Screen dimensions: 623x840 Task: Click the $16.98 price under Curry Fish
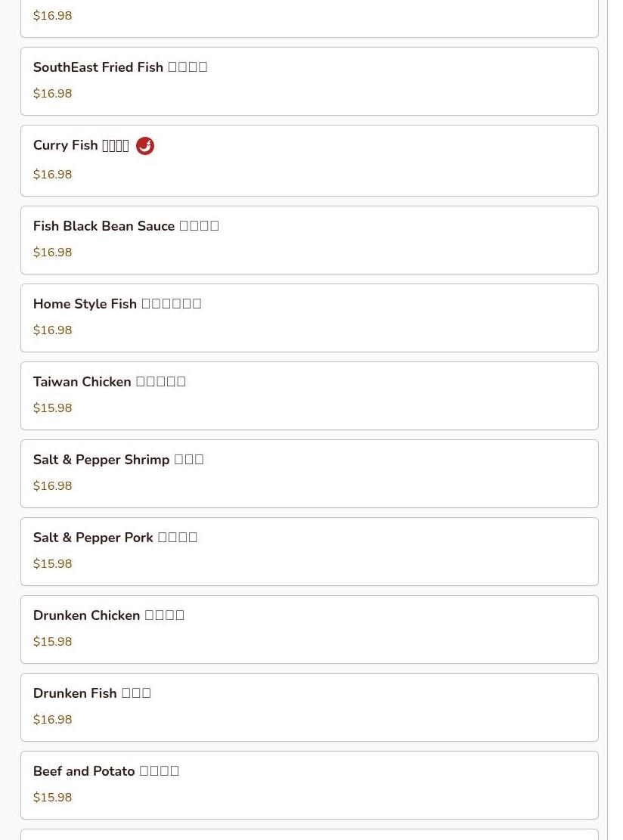pyautogui.click(x=52, y=174)
